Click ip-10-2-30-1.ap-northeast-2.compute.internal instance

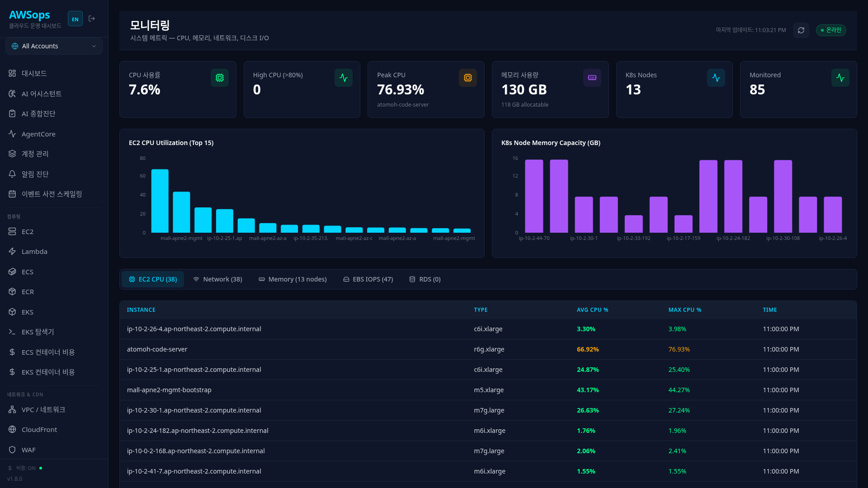[x=194, y=410]
